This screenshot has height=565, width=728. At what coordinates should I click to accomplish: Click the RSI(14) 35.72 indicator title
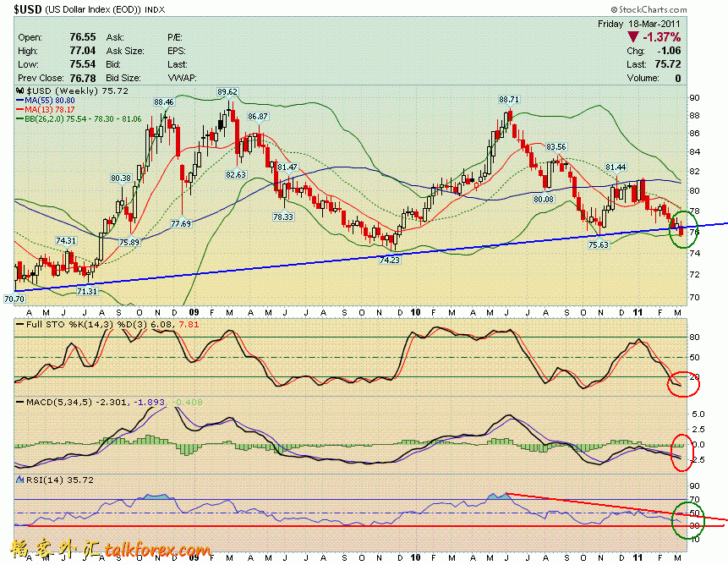(x=59, y=480)
